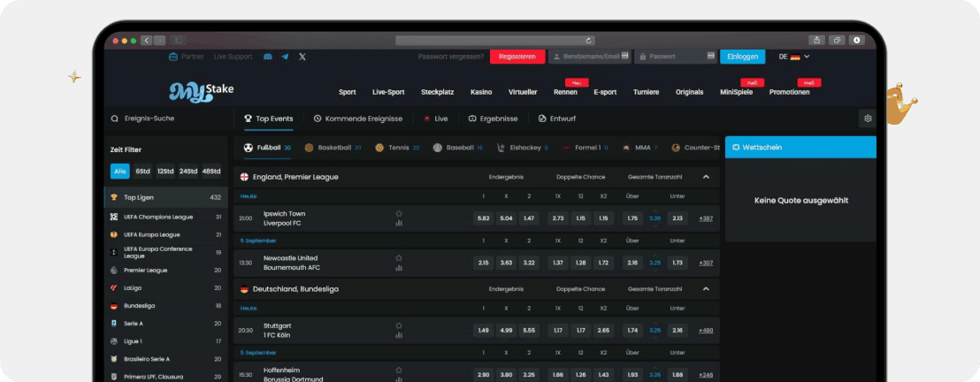Open MiniSpiele in main navigation

tap(736, 92)
